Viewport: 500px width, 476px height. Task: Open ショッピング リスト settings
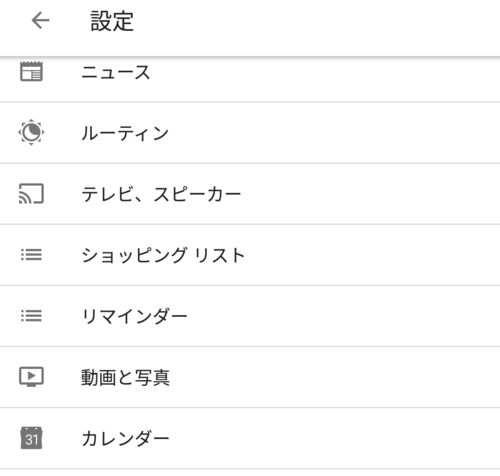coord(250,255)
